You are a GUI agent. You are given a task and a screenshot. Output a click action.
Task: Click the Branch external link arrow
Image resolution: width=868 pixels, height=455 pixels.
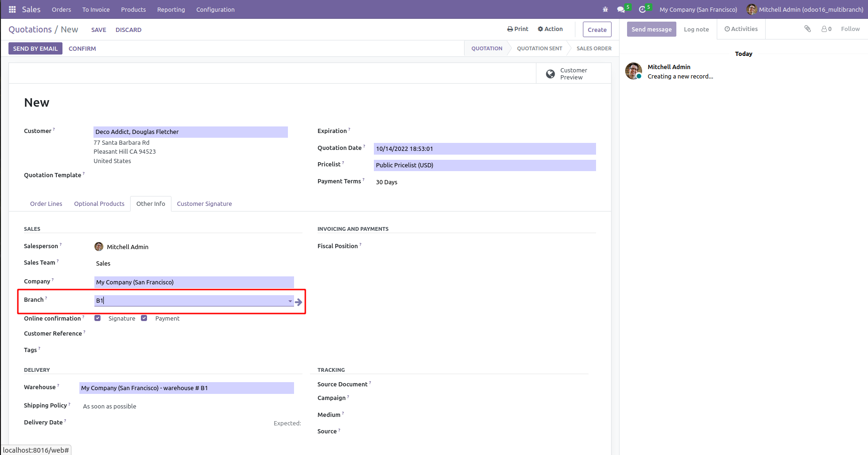tap(299, 302)
